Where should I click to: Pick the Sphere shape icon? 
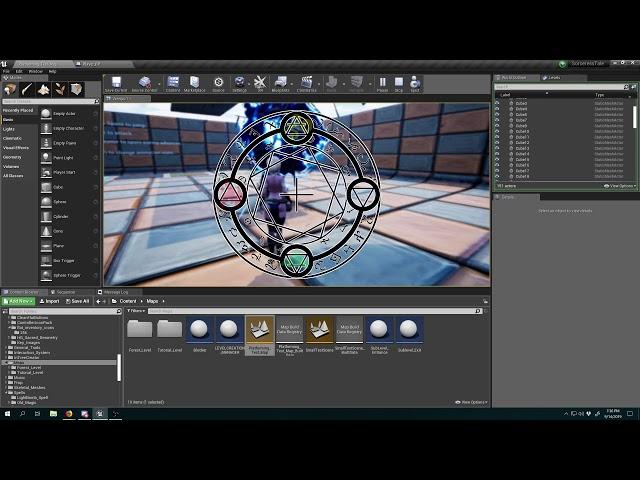point(46,202)
